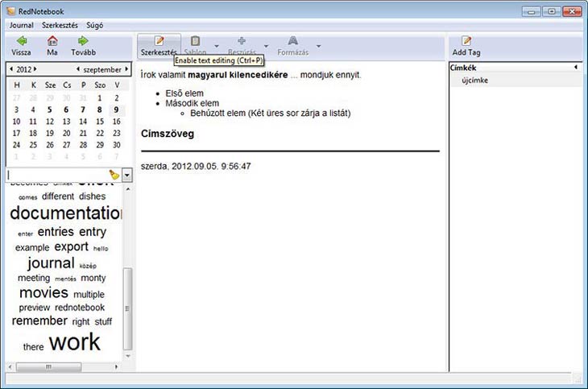Clear search with the broom icon
The width and height of the screenshot is (588, 389).
(x=114, y=175)
